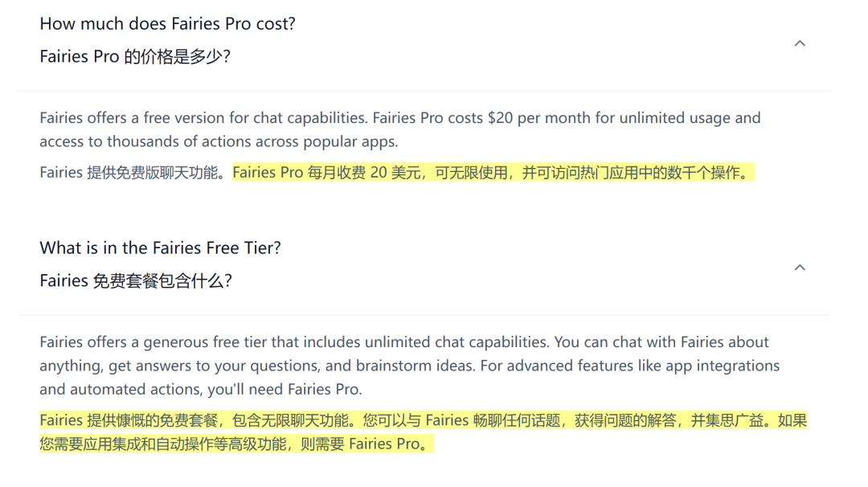Click the 'How much does Fairies Pro cost?' heading
This screenshot has height=487, width=868.
click(x=168, y=24)
